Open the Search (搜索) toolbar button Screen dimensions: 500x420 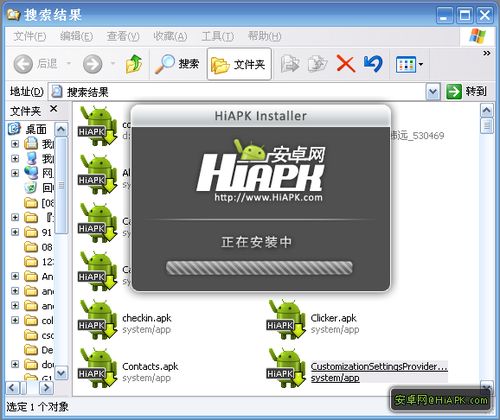click(x=177, y=64)
